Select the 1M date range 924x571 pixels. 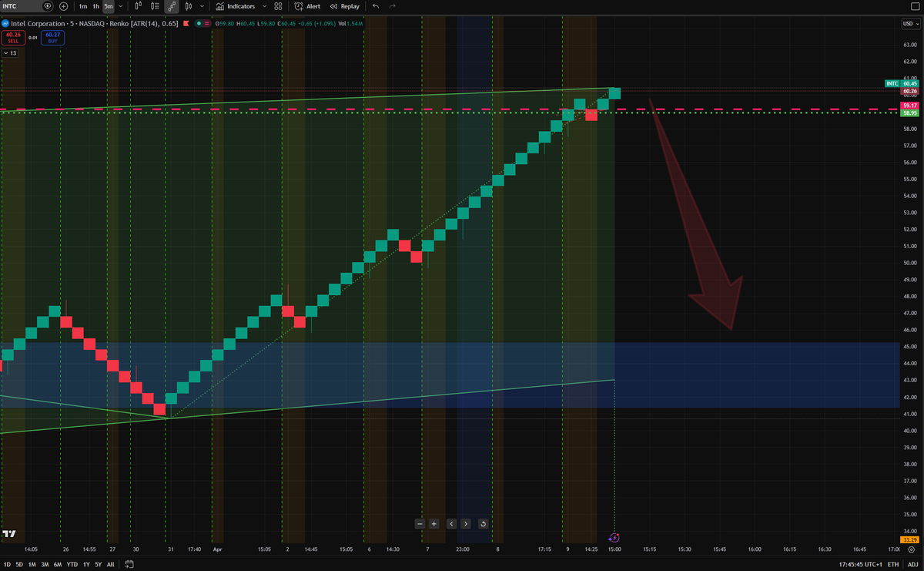[x=32, y=565]
